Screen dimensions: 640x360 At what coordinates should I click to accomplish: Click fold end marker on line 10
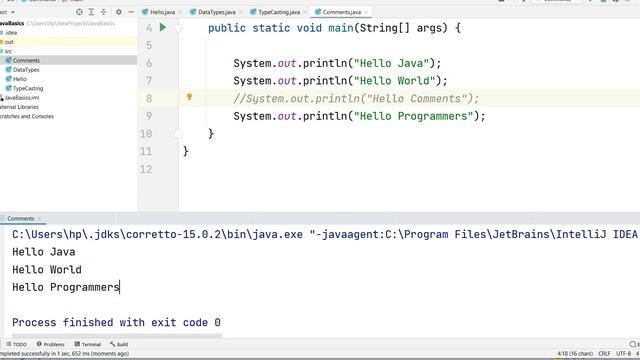178,133
